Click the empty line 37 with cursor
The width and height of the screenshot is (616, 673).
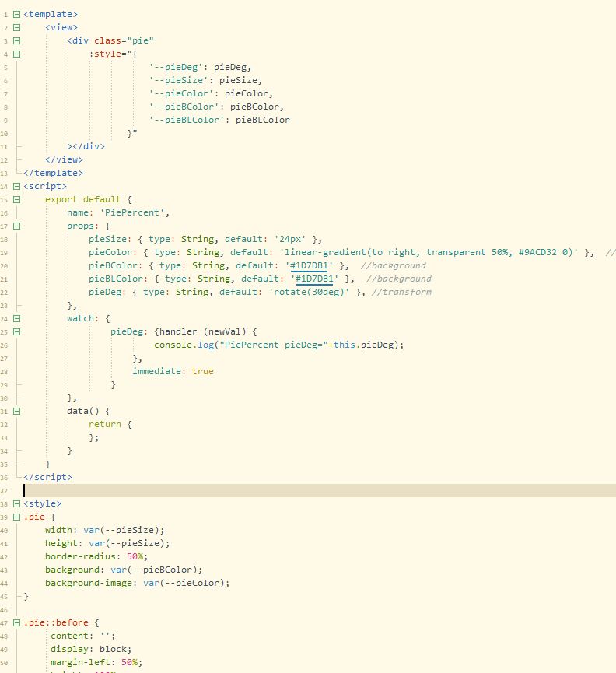click(320, 490)
